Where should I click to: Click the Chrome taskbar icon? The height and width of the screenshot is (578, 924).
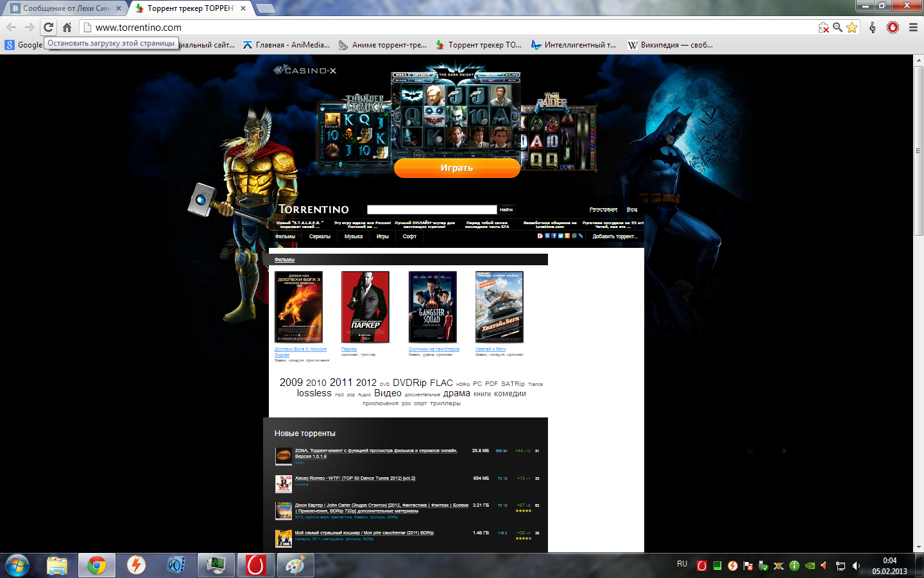click(x=97, y=566)
